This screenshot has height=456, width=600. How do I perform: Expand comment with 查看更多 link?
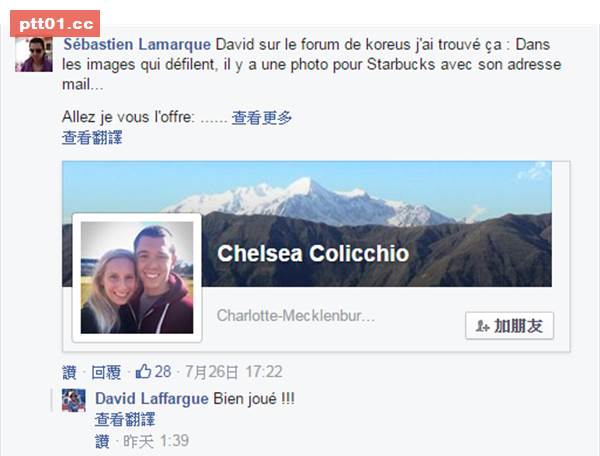point(262,118)
